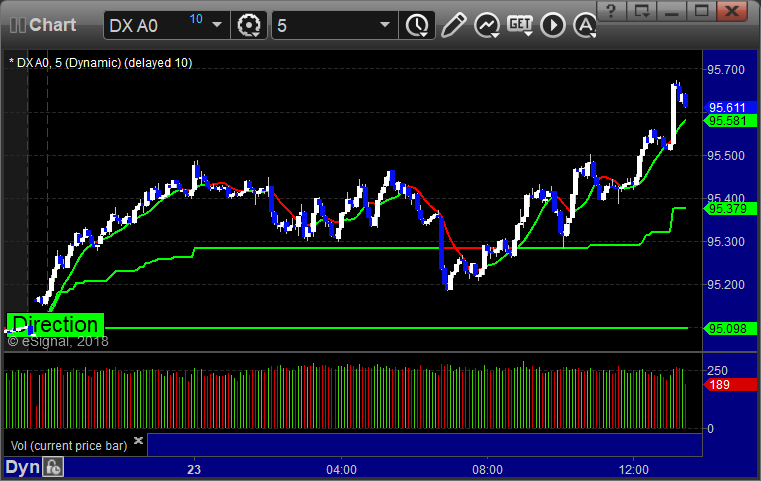The width and height of the screenshot is (761, 481).
Task: Click the interval field showing 5
Action: coord(325,25)
